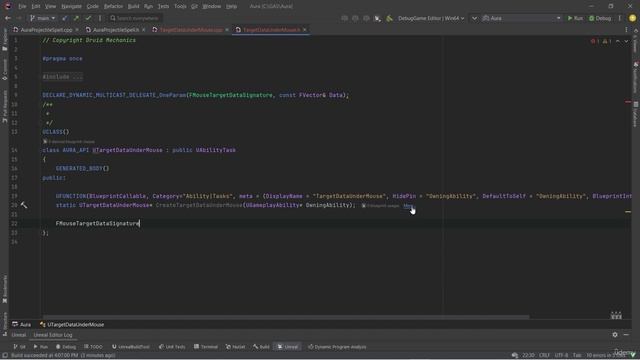Open the UnrealBuildTool tool window
640x360 pixels.
pyautogui.click(x=131, y=347)
